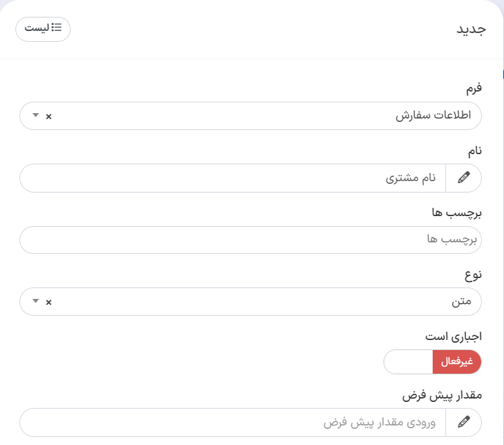The height and width of the screenshot is (445, 504).
Task: Expand the فرم dropdown arrow
Action: click(x=36, y=115)
